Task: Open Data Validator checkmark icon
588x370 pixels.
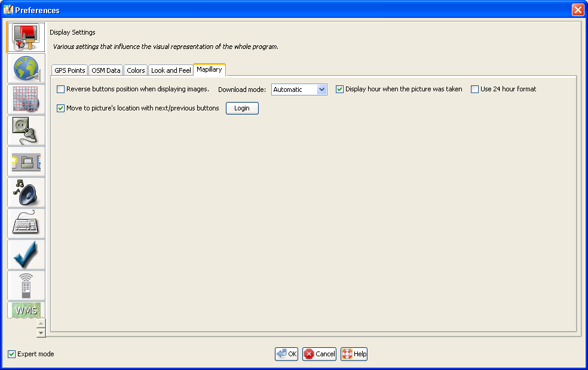Action: (x=26, y=255)
